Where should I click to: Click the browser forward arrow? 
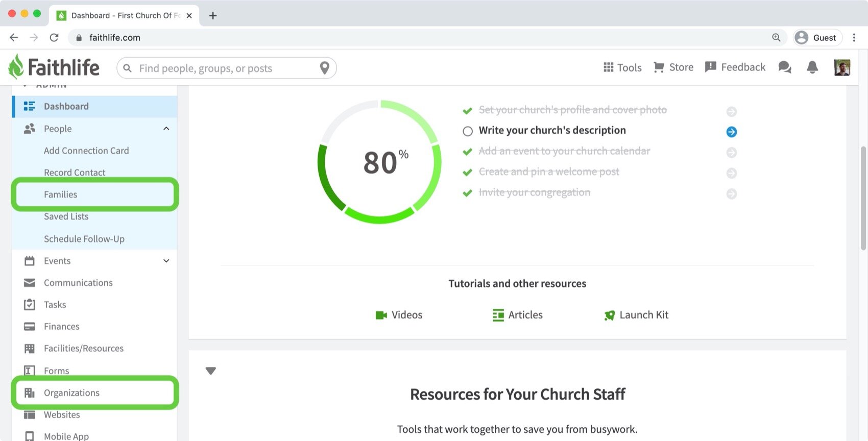tap(34, 37)
